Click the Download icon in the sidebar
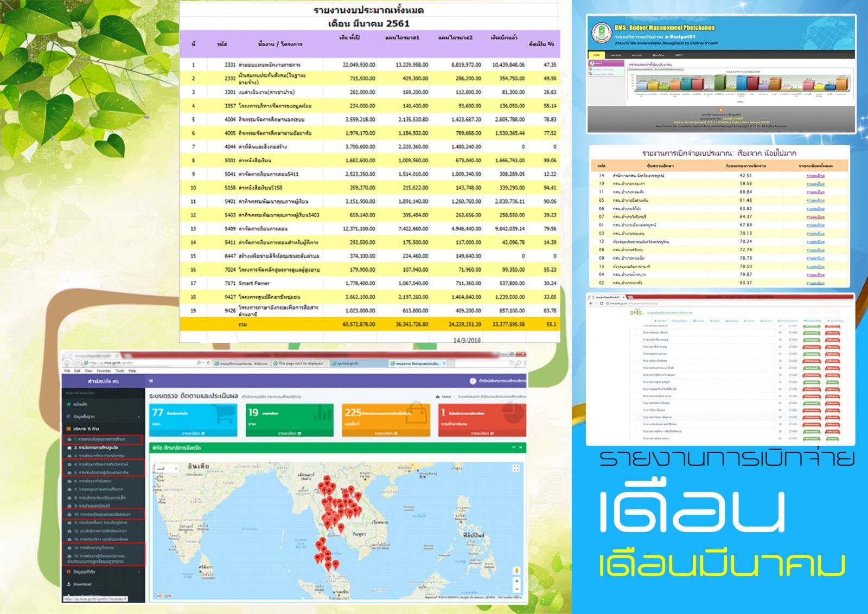868x614 pixels. (x=69, y=584)
